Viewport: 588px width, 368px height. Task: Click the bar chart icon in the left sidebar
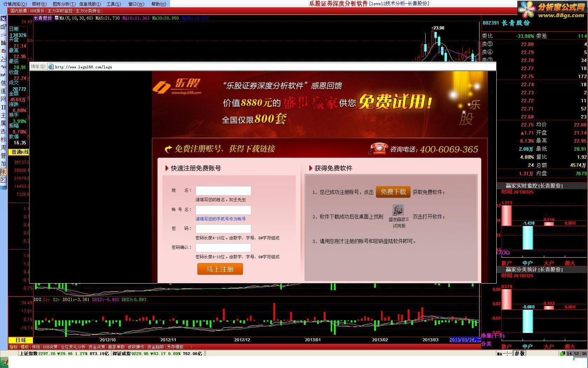pyautogui.click(x=3, y=43)
